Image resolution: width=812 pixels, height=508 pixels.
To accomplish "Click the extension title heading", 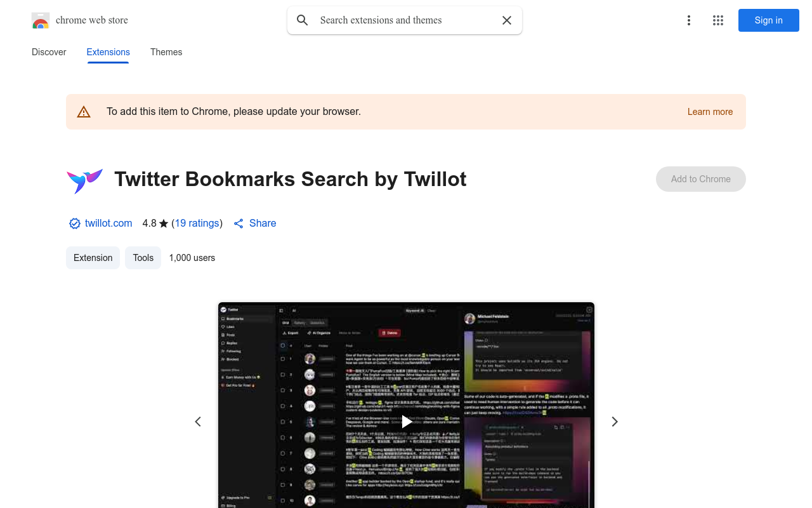I will coord(291,179).
